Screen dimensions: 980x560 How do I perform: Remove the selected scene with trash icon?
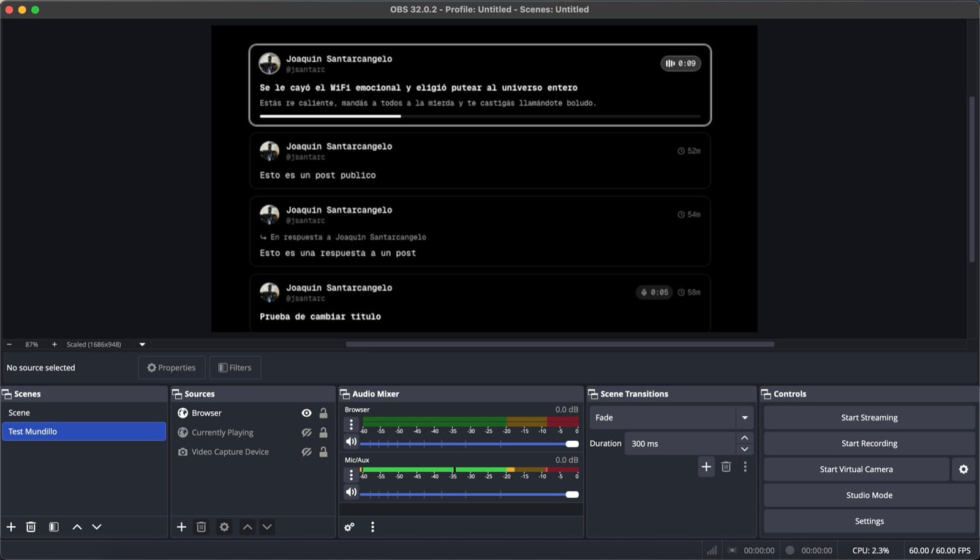(31, 527)
